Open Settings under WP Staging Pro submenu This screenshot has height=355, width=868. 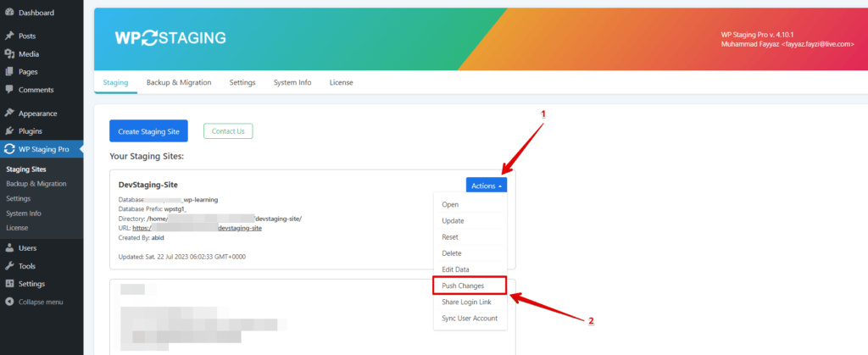click(x=19, y=198)
